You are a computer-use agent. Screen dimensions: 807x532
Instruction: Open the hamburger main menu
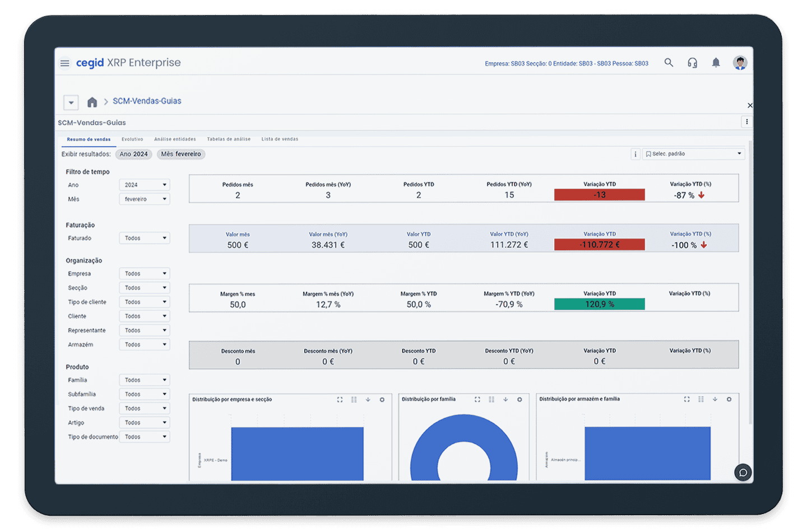65,63
